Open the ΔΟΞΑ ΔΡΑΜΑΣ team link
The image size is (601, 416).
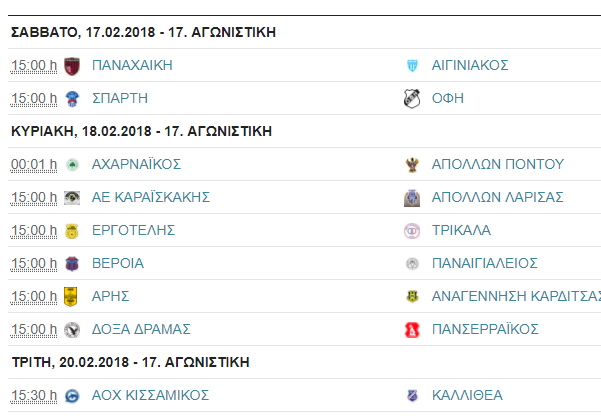coord(141,329)
